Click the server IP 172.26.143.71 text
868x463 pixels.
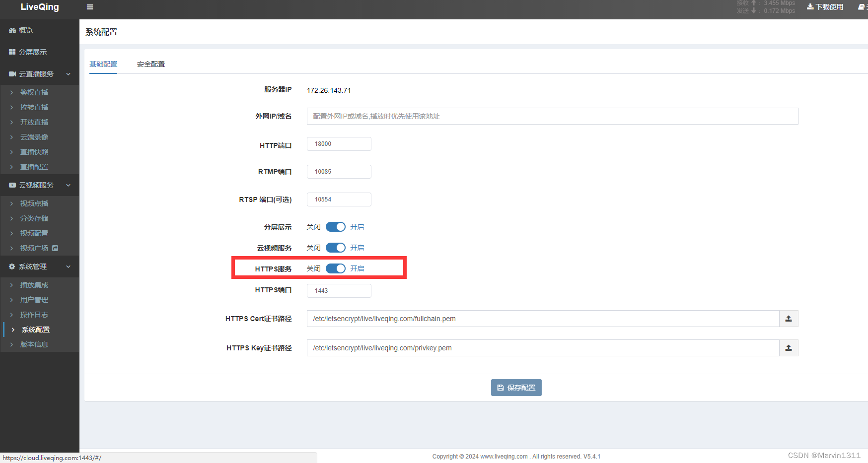click(x=329, y=90)
